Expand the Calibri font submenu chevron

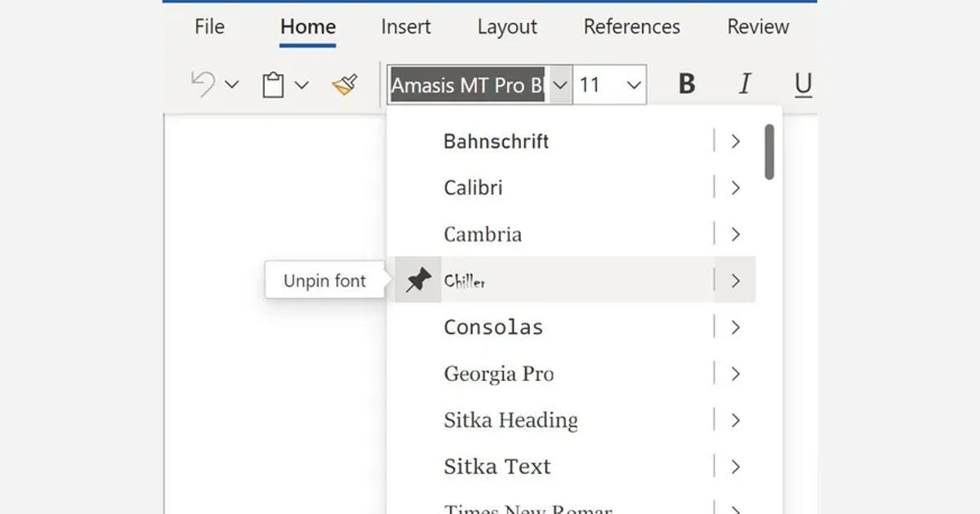click(735, 188)
